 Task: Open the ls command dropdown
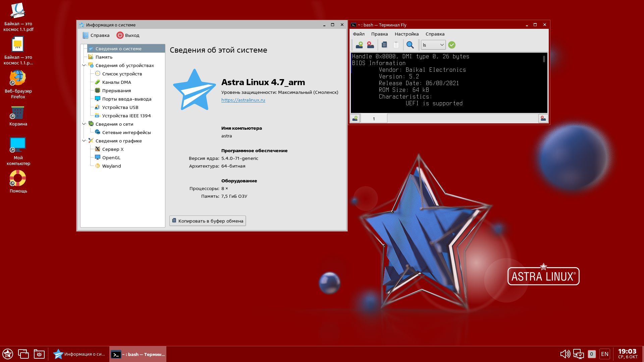433,45
